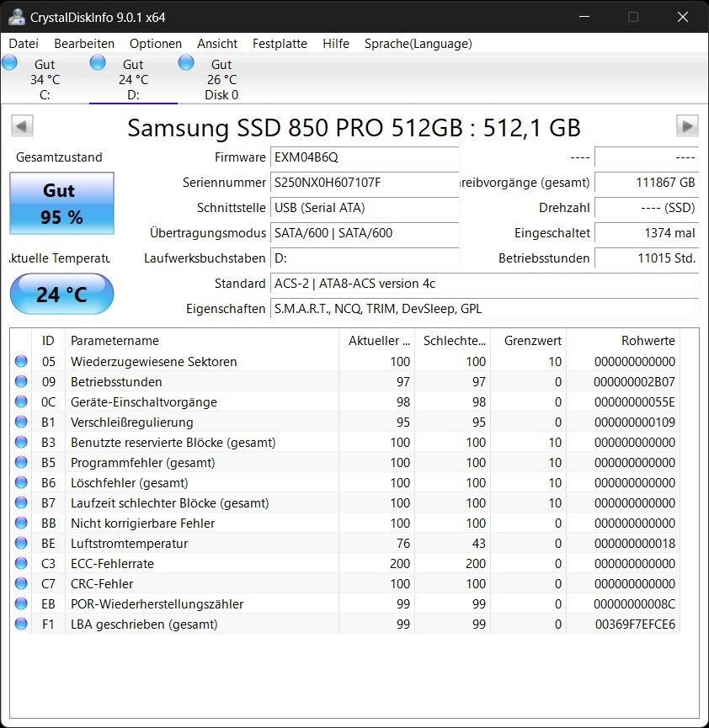Viewport: 709px width, 728px height.
Task: Open the Datei menu
Action: (24, 44)
